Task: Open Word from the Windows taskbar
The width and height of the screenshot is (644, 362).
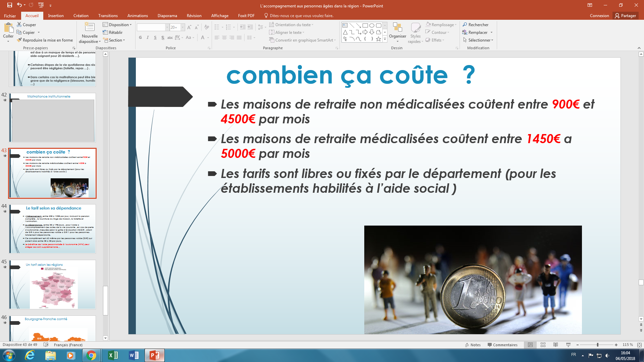Action: pos(134,355)
